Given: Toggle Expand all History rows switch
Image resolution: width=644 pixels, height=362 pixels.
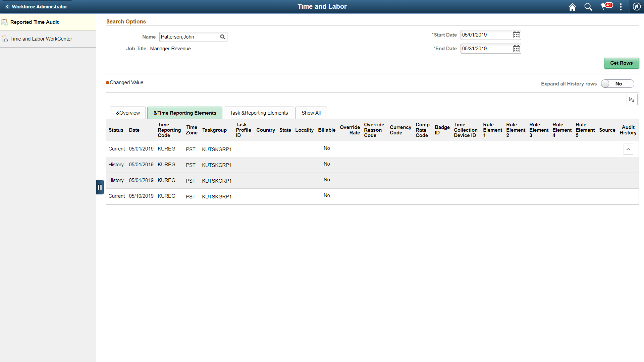Looking at the screenshot, I should coord(617,84).
